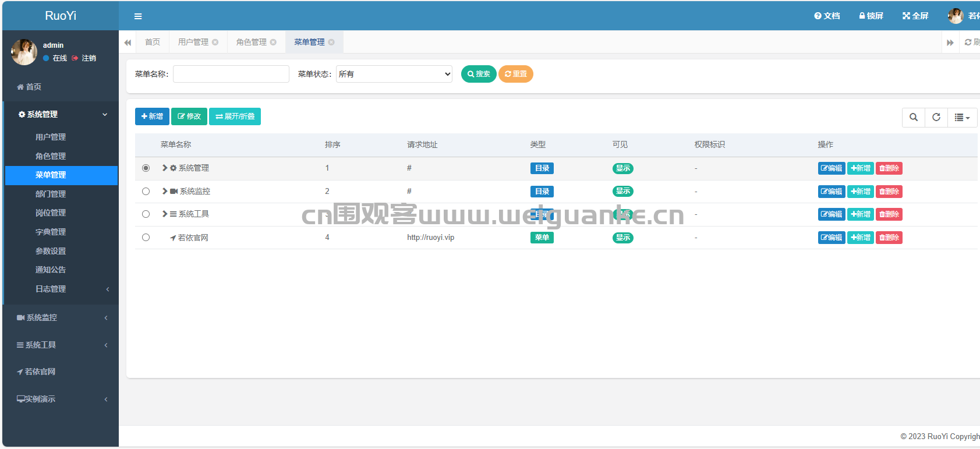Viewport: 980px width, 449px height.
Task: Add submenu under 系统监控 row
Action: tap(861, 192)
